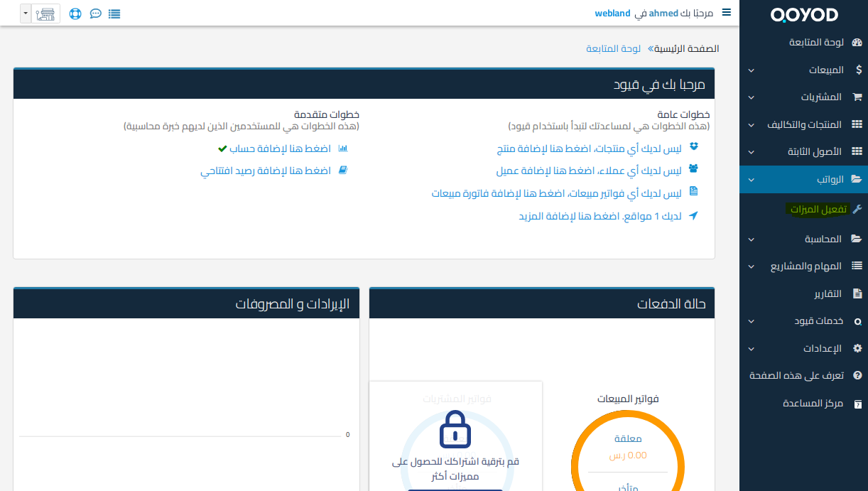Click the location arrow icon beside sites step
The width and height of the screenshot is (868, 491).
point(692,216)
